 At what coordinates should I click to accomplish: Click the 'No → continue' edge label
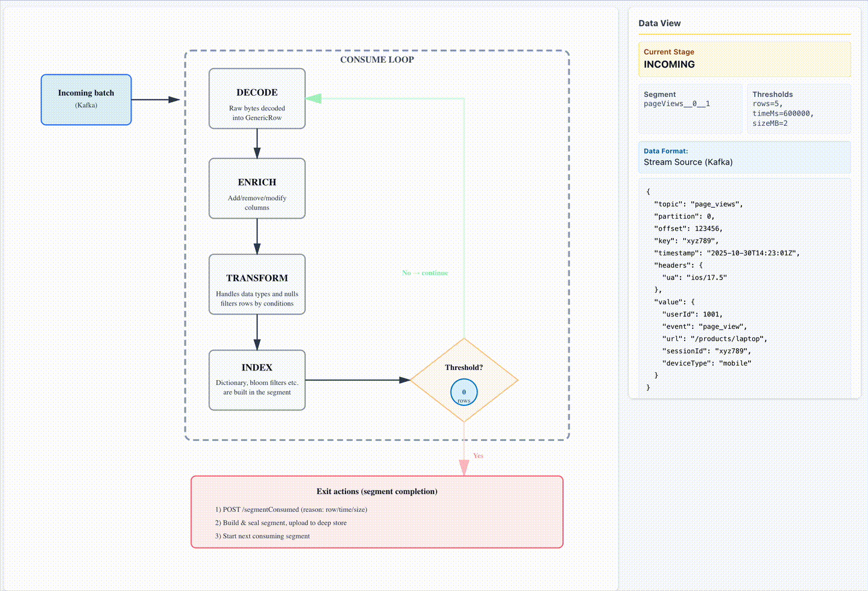[x=425, y=273]
